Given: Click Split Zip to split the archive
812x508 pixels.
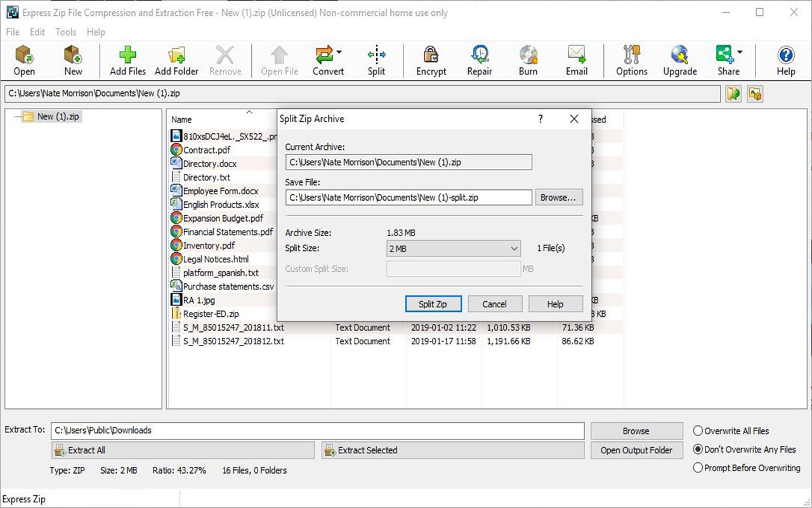Looking at the screenshot, I should click(433, 304).
